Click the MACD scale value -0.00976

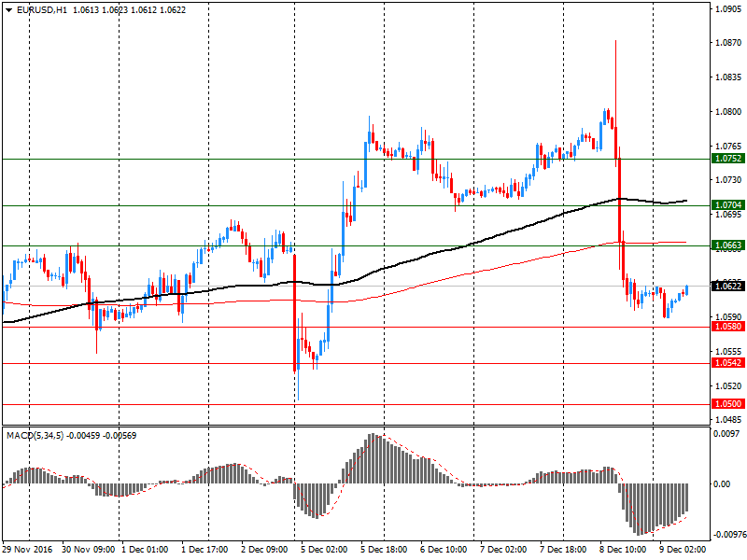[728, 535]
